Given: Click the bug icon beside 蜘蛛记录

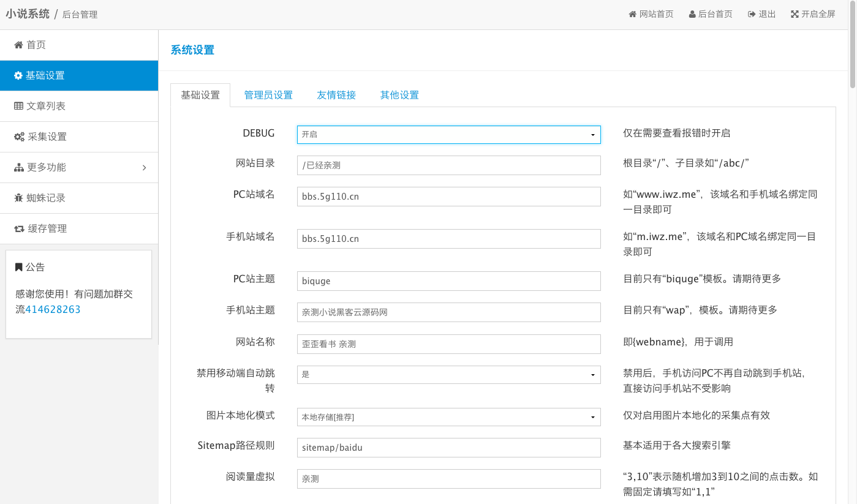Looking at the screenshot, I should tap(18, 198).
